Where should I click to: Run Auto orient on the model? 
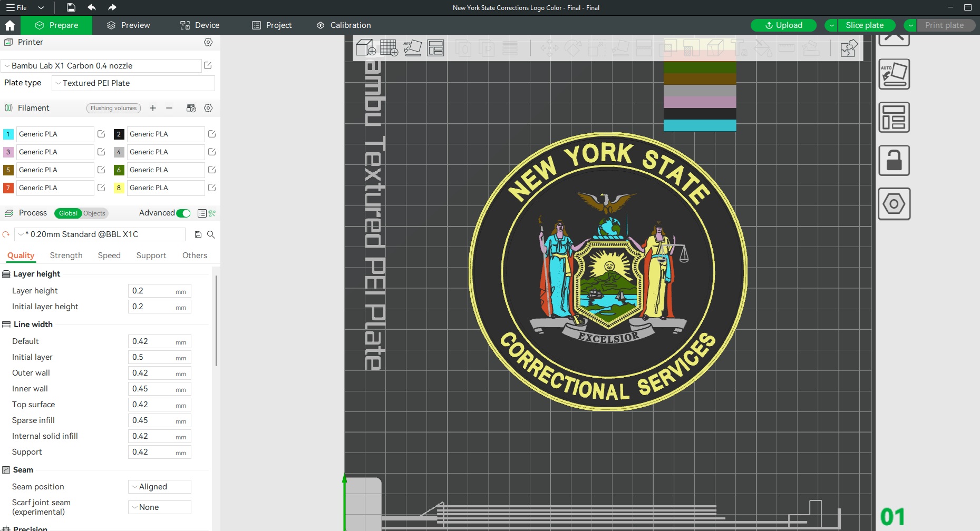click(x=413, y=47)
